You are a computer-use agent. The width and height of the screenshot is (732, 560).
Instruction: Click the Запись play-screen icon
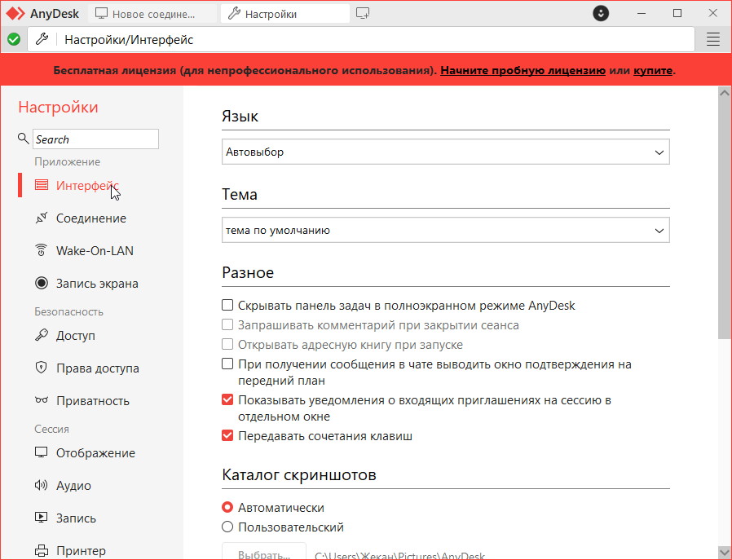tap(42, 518)
